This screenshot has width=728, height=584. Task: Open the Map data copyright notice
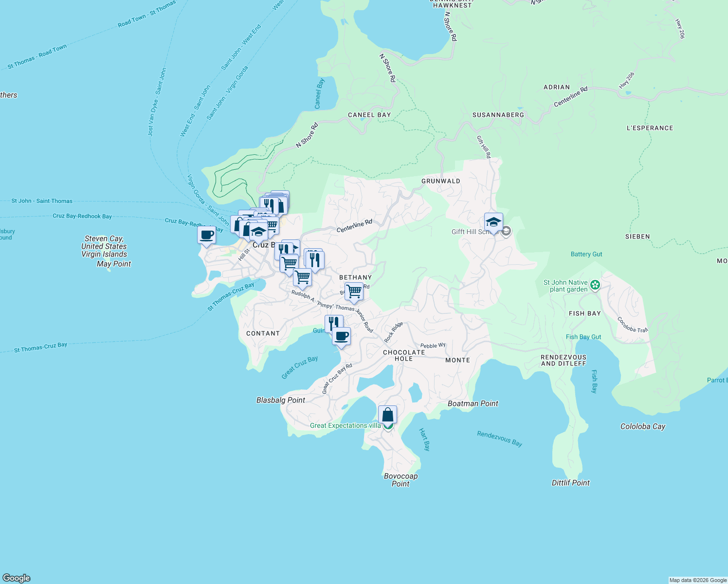697,580
